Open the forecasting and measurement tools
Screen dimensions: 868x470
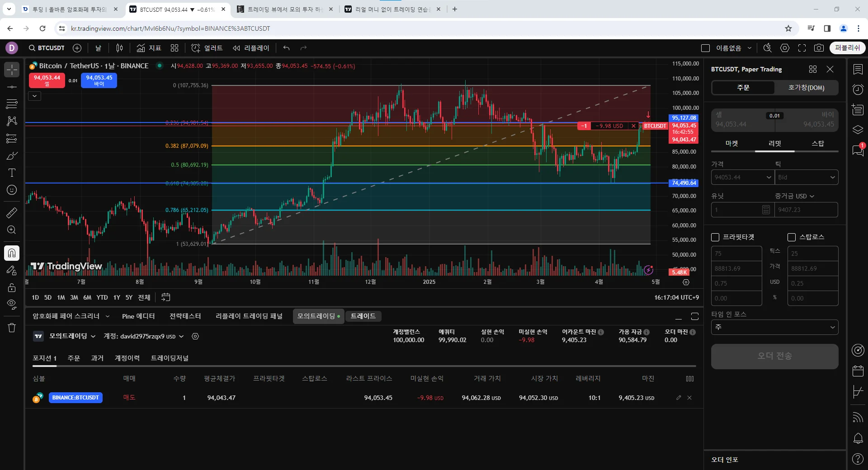(x=12, y=138)
